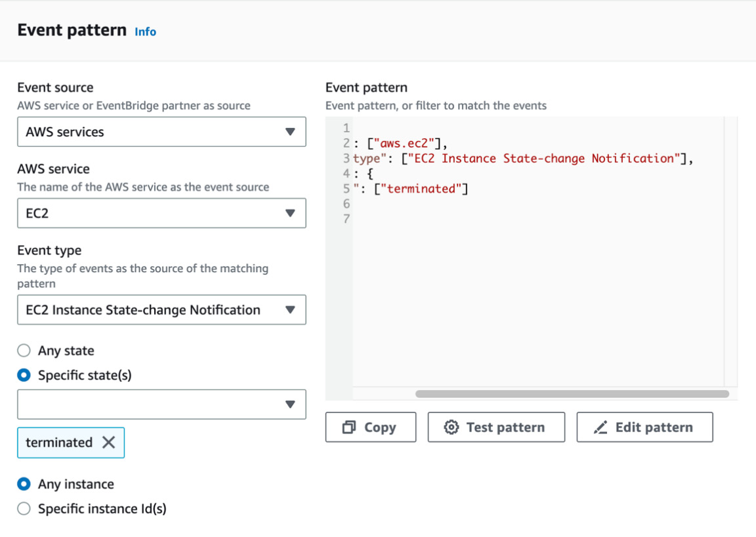The image size is (756, 537).
Task: Click the gear icon in Test pattern button
Action: (451, 428)
